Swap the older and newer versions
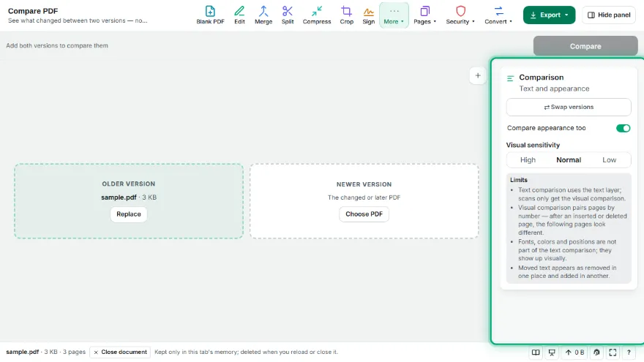Screen dimensions: 644x362 click(x=569, y=107)
